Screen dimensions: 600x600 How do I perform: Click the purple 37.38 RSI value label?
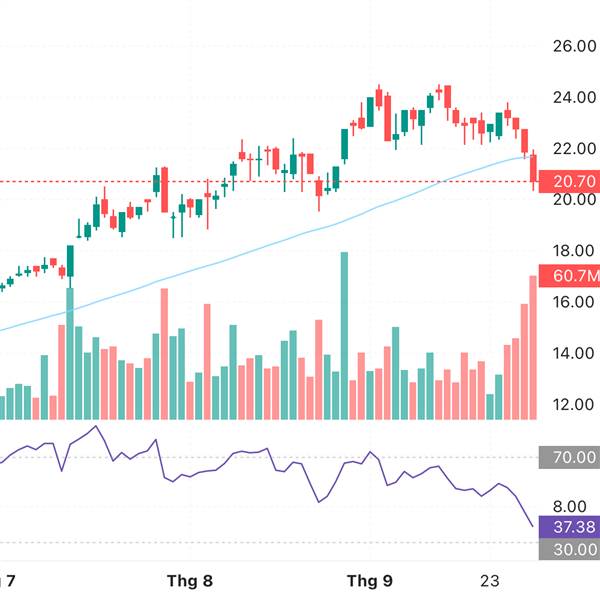568,526
